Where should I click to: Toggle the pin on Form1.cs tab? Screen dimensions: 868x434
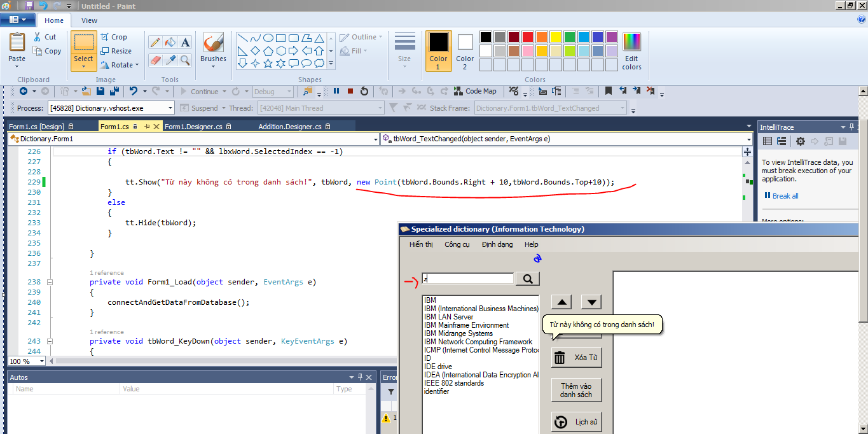coord(146,127)
